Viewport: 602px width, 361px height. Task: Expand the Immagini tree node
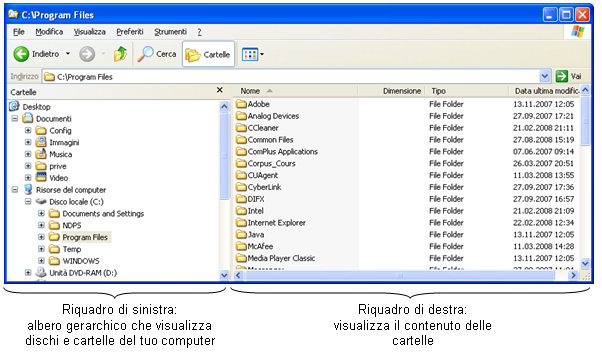point(28,142)
